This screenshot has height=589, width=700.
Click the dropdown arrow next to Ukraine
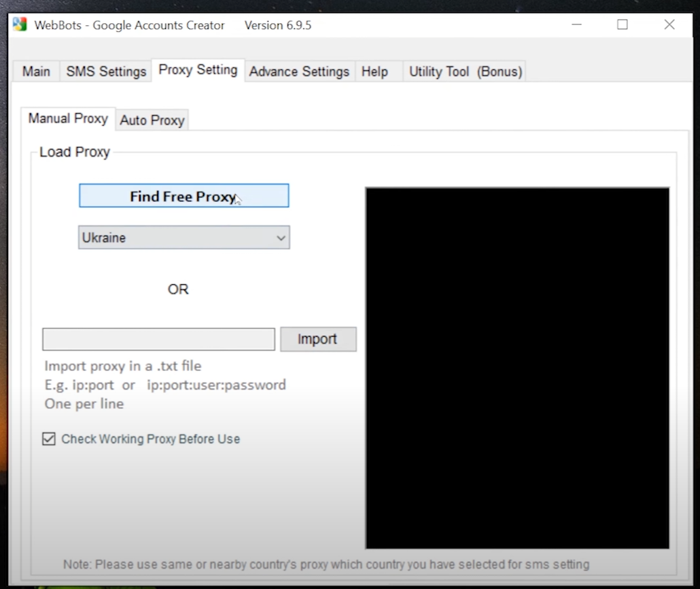(x=281, y=237)
